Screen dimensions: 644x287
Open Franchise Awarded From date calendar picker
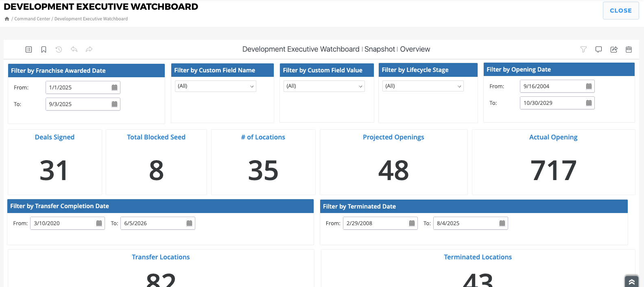114,87
